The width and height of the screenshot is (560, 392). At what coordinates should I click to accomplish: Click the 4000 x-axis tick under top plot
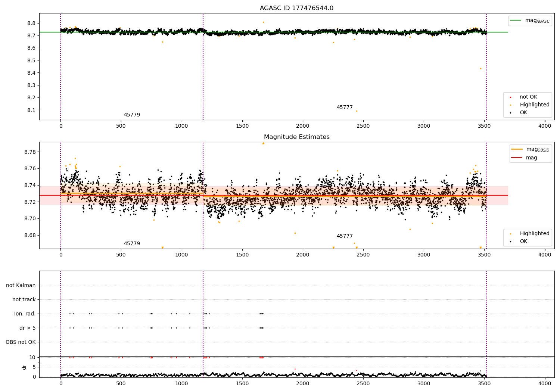[545, 126]
